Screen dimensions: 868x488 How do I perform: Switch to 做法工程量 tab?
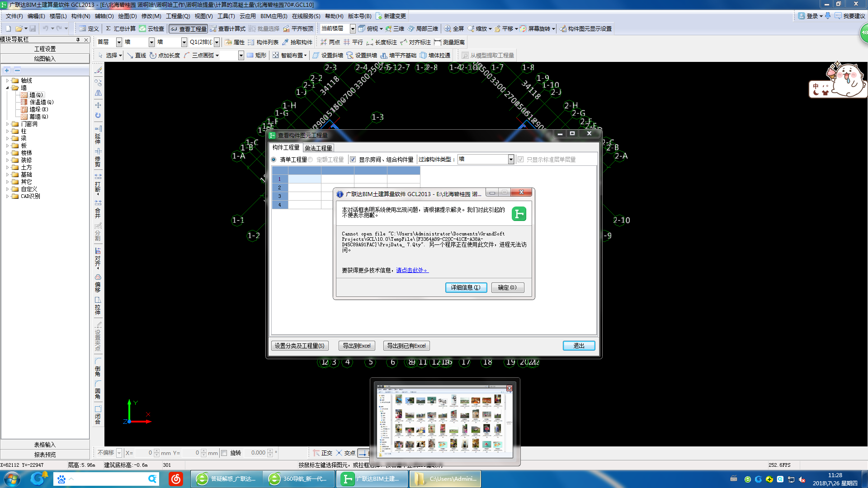tap(318, 148)
